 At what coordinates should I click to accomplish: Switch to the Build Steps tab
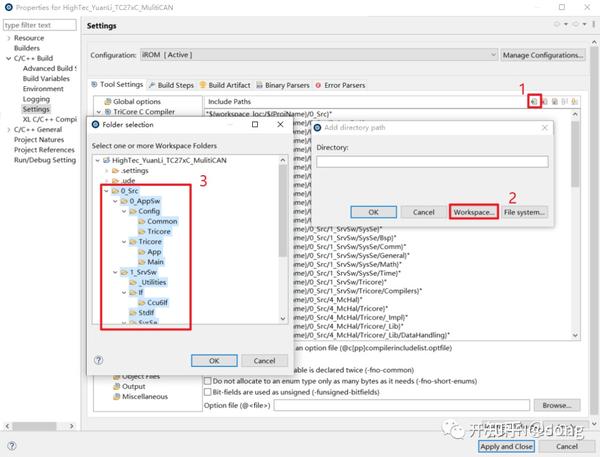point(171,85)
